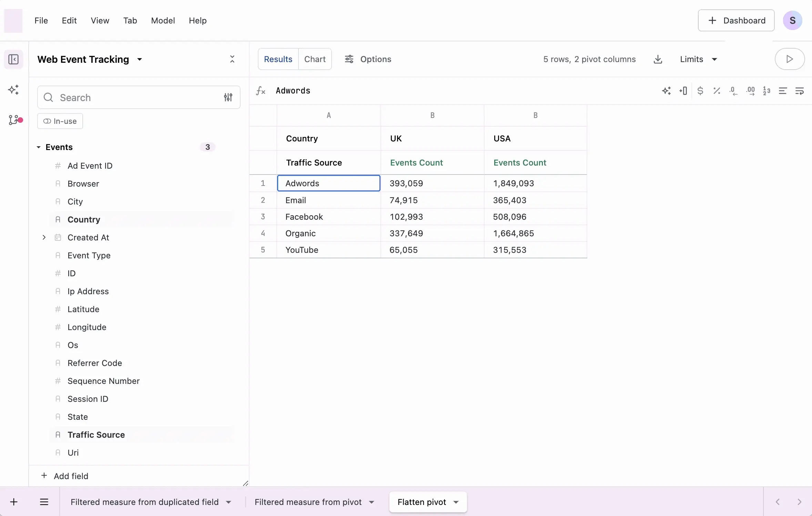Open the View menu
812x516 pixels.
(x=100, y=21)
